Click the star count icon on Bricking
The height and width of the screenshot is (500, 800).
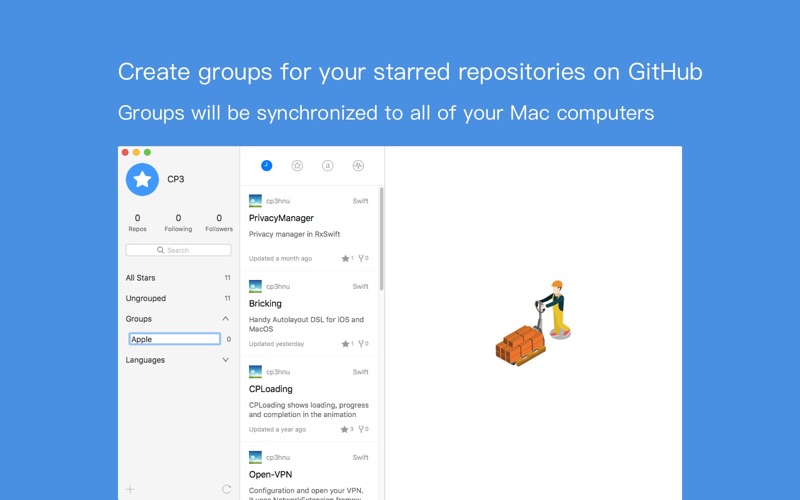(345, 344)
